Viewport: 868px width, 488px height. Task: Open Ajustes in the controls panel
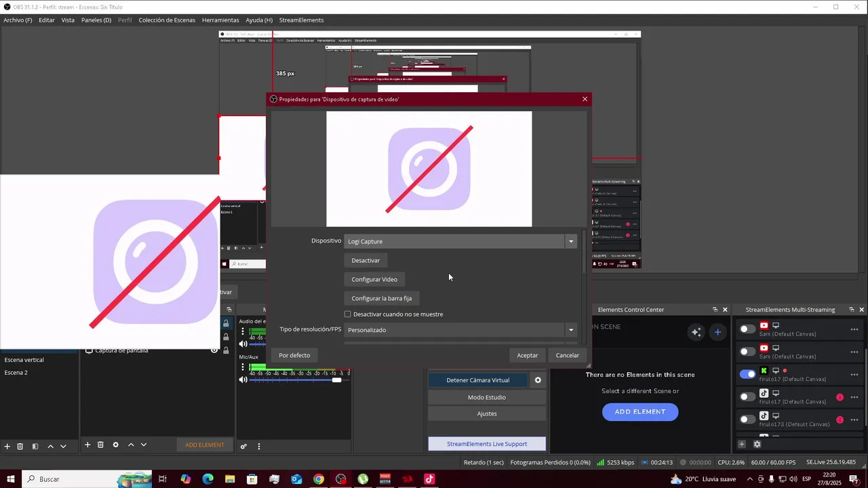tap(487, 413)
